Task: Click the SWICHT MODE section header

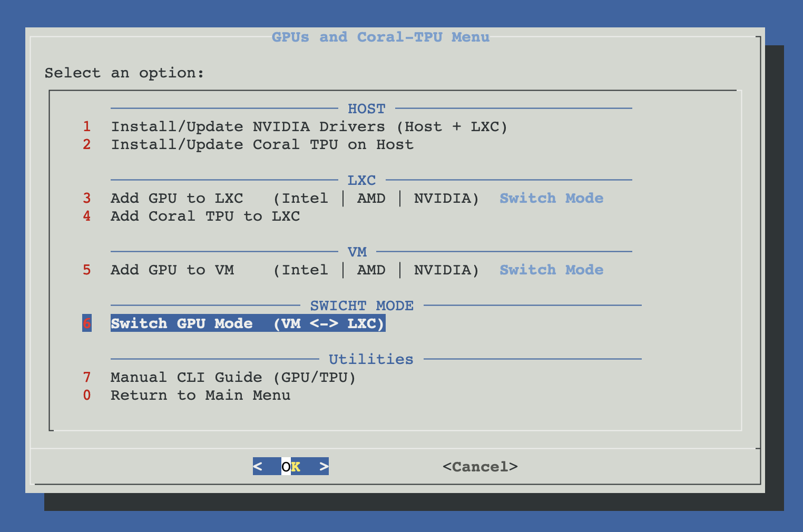Action: (362, 306)
